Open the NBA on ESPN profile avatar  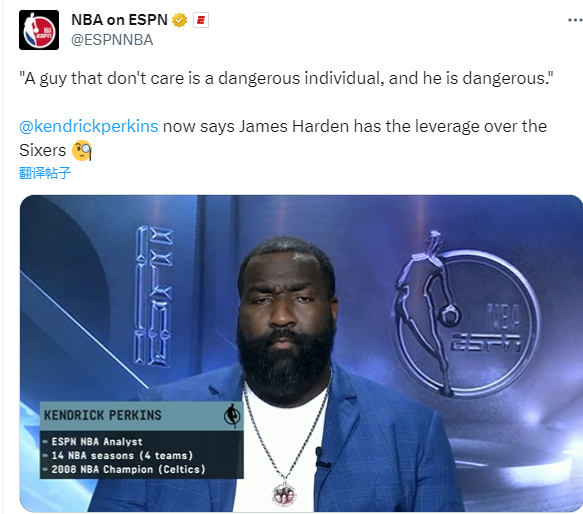click(39, 30)
